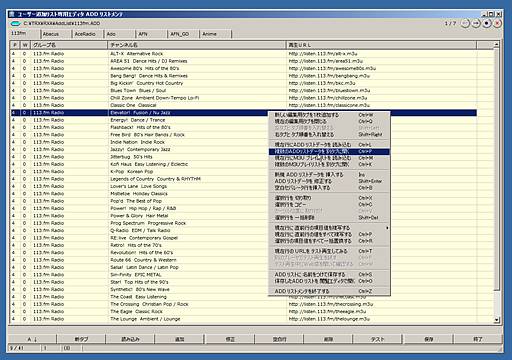512x360 pixels.
Task: Click the 削除 (delete) button
Action: coord(328,339)
